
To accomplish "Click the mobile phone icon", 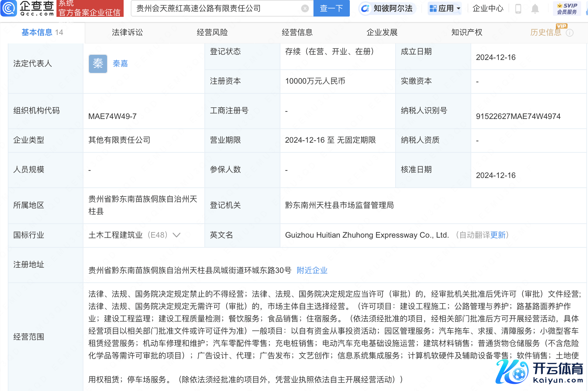I will tap(518, 9).
